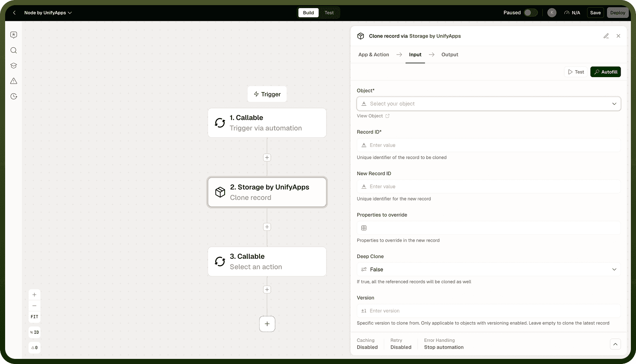
Task: Run the step Test button
Action: pos(576,72)
